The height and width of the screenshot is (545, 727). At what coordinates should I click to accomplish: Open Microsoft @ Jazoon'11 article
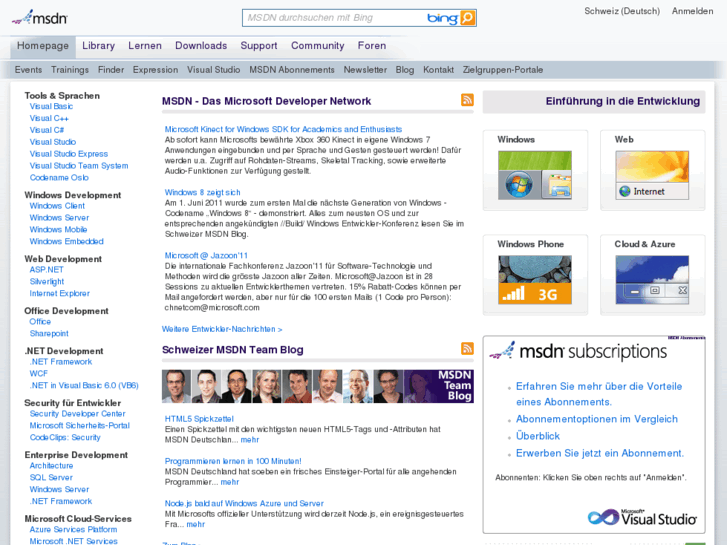[x=206, y=256]
